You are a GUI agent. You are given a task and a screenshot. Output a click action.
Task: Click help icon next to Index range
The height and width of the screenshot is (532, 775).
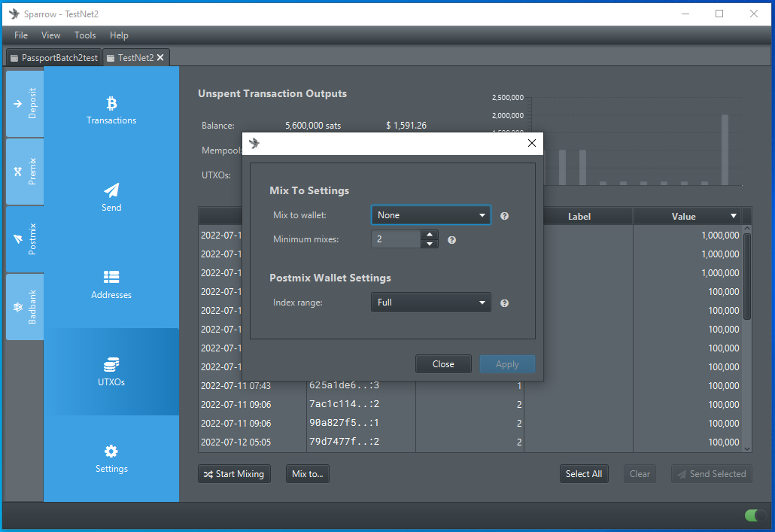(x=504, y=303)
